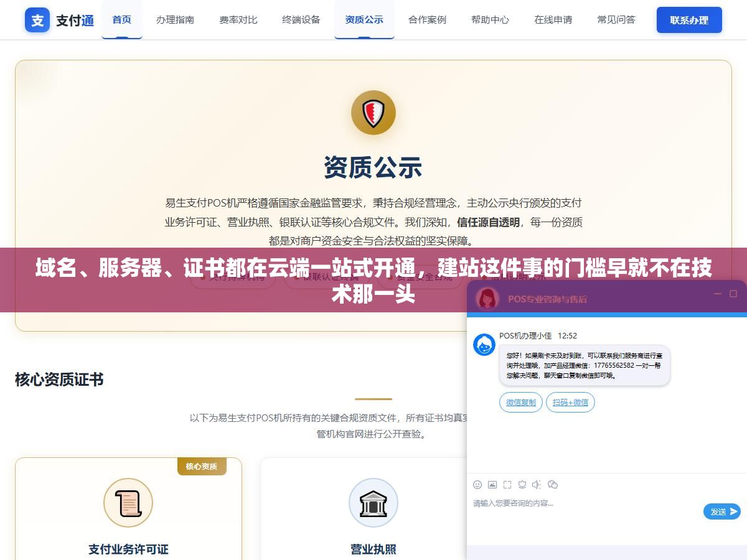
Task: Open the 在线申请 navigation link
Action: pyautogui.click(x=553, y=19)
